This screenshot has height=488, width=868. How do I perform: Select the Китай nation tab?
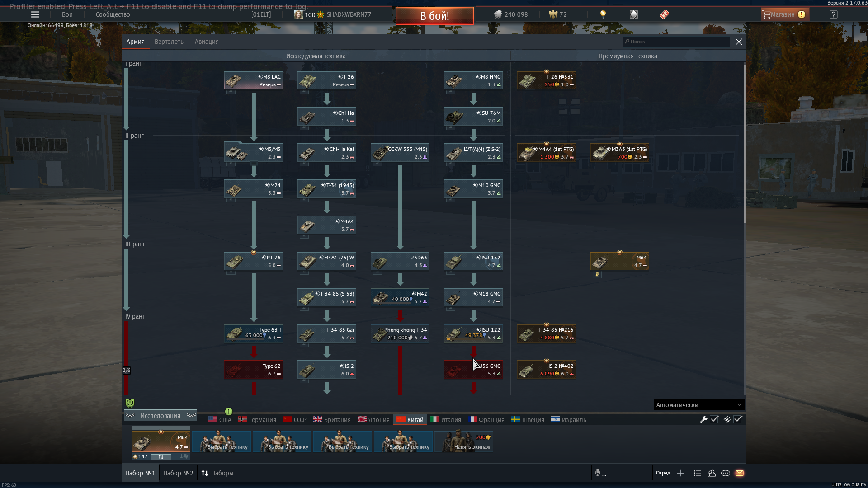click(410, 420)
